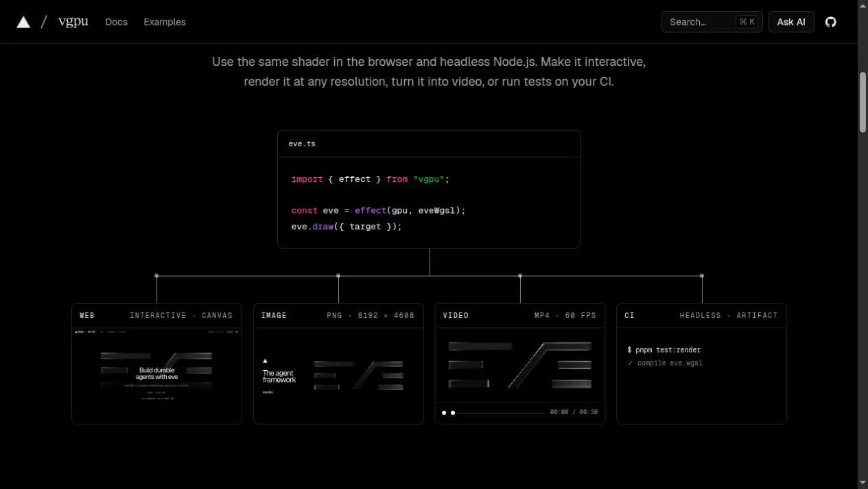Select the eve.ts file tab label
868x489 pixels.
(x=302, y=144)
